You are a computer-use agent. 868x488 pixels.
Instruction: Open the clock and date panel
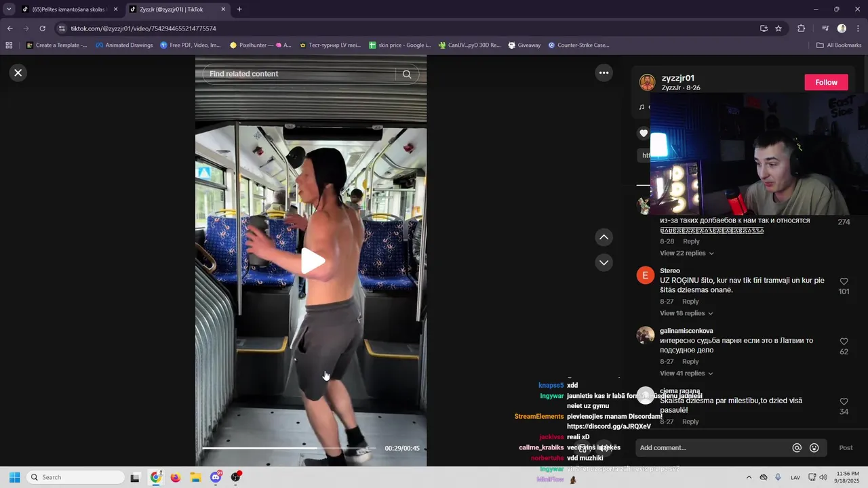pyautogui.click(x=848, y=477)
